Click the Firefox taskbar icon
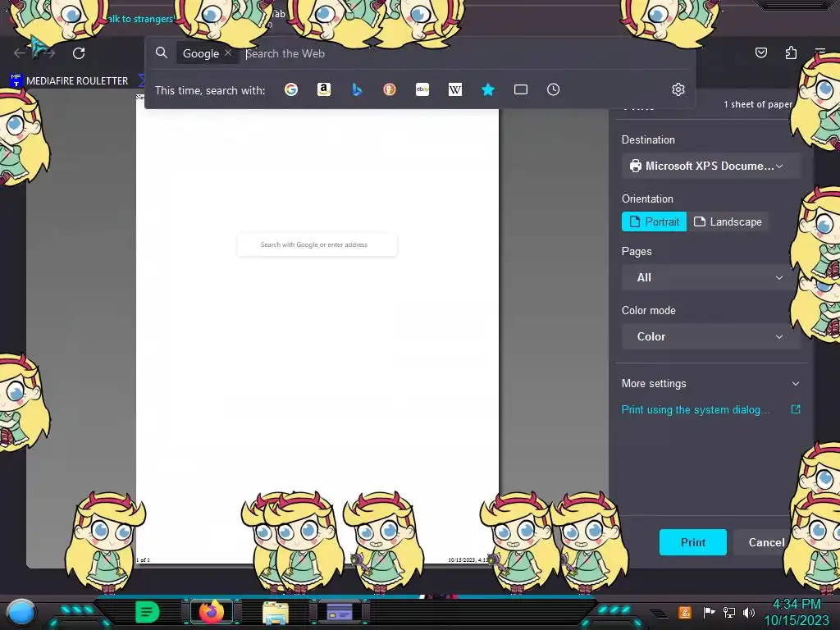The width and height of the screenshot is (840, 630). 211,612
